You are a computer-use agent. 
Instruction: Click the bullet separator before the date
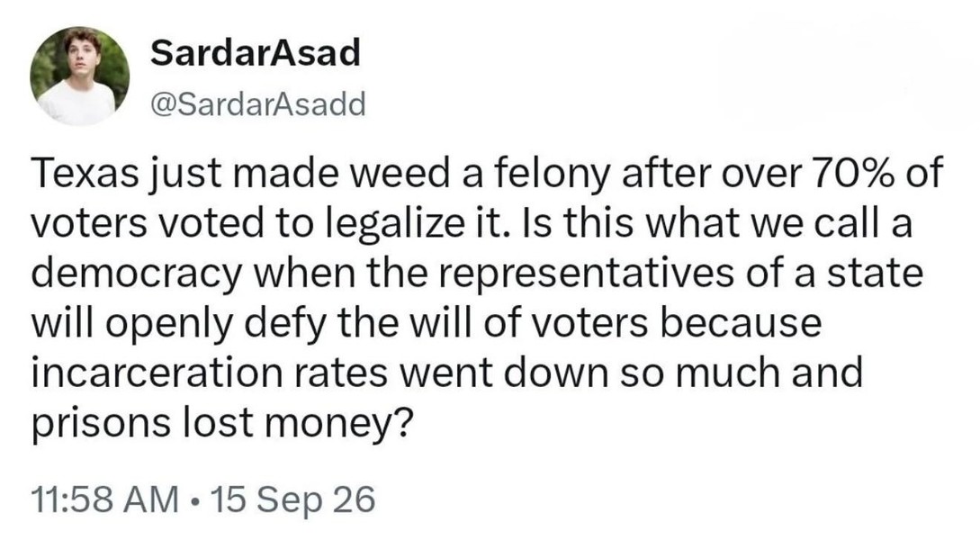pos(196,501)
